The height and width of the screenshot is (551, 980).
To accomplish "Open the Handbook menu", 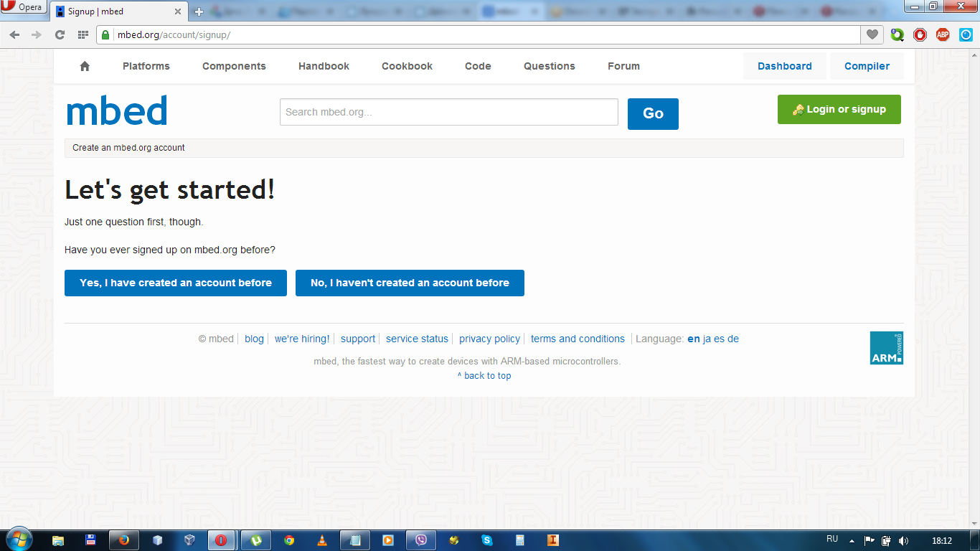I will tap(324, 66).
